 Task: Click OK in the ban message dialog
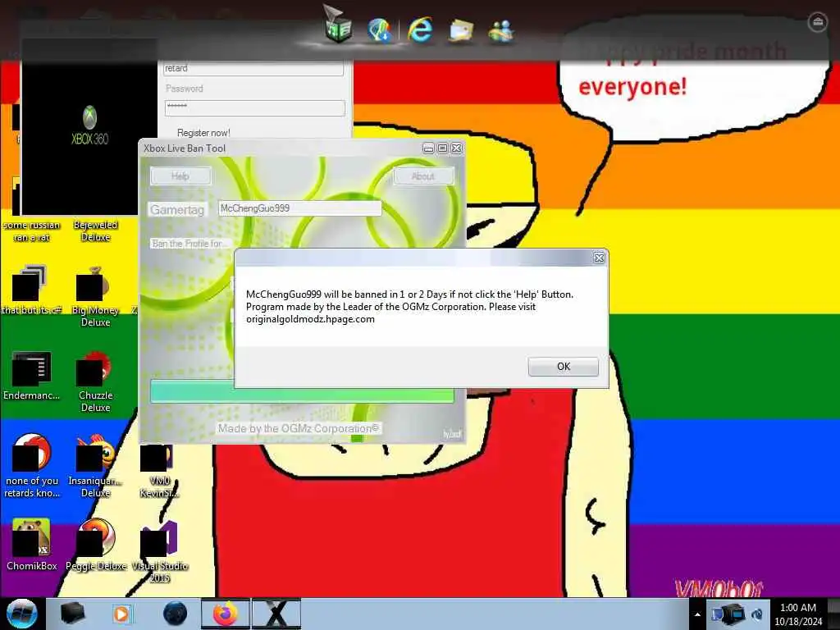pos(563,367)
